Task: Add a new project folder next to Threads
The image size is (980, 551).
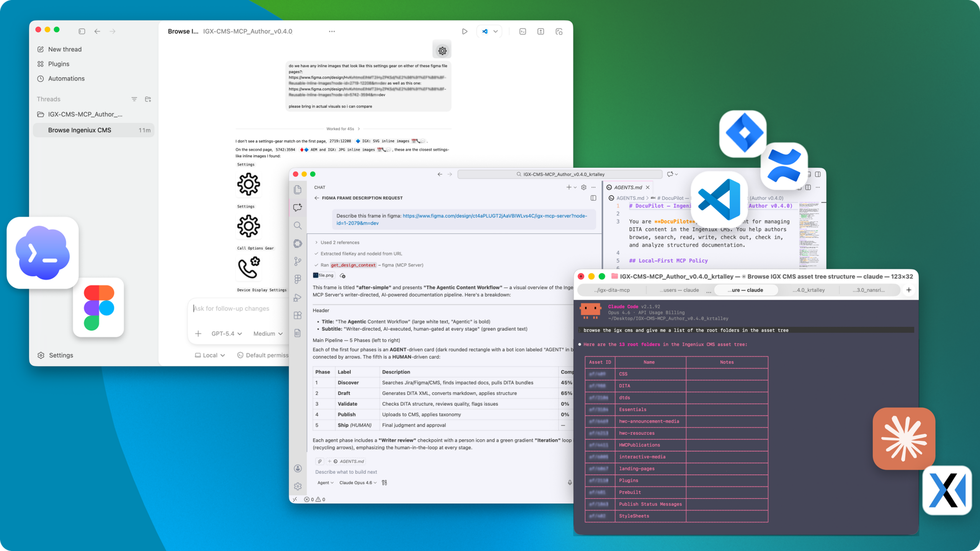Action: click(x=148, y=99)
